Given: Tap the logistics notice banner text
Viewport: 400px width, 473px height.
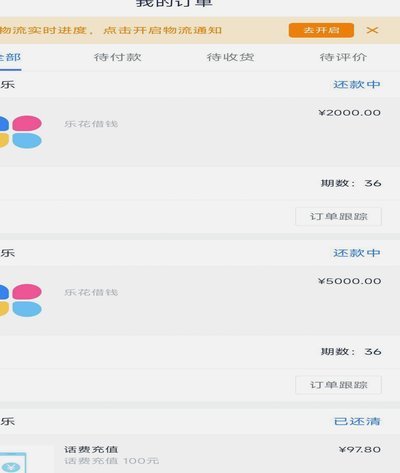Looking at the screenshot, I should (x=111, y=30).
